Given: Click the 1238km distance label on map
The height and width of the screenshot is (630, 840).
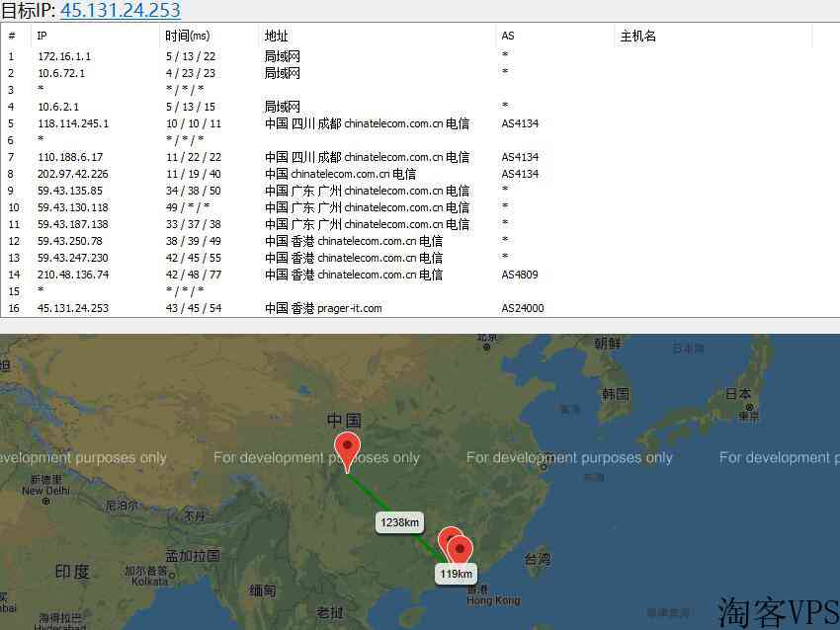Looking at the screenshot, I should point(399,522).
